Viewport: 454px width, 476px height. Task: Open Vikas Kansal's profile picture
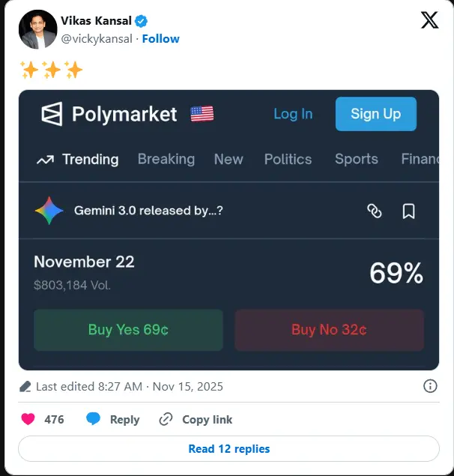point(37,29)
